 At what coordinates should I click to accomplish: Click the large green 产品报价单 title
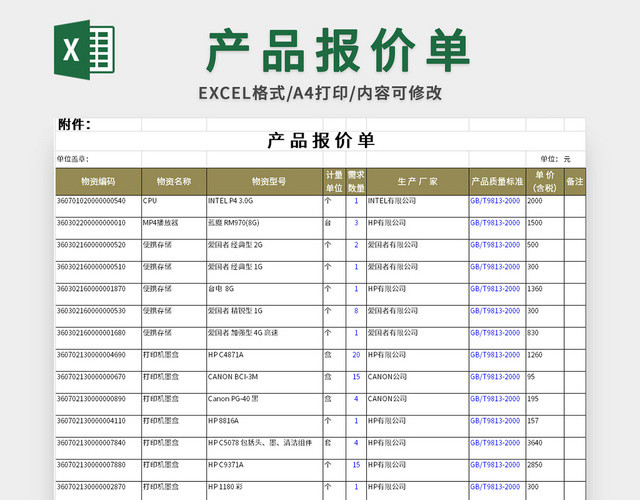[338, 50]
